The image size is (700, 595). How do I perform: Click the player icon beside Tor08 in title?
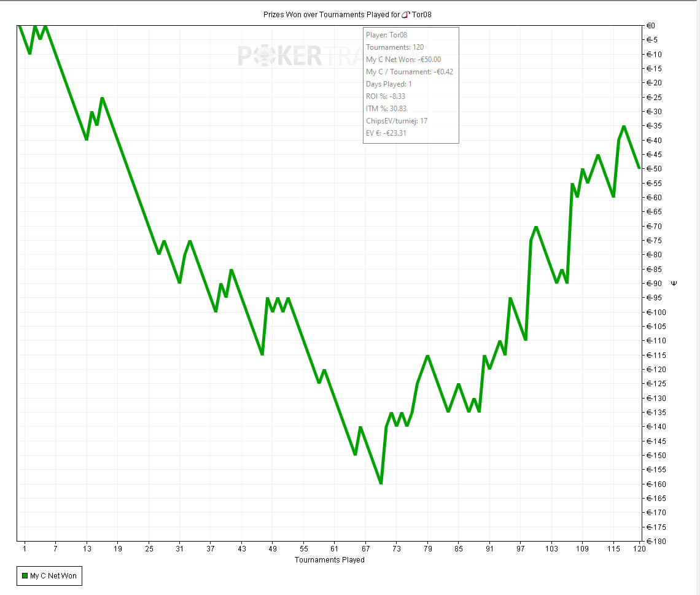coord(405,14)
